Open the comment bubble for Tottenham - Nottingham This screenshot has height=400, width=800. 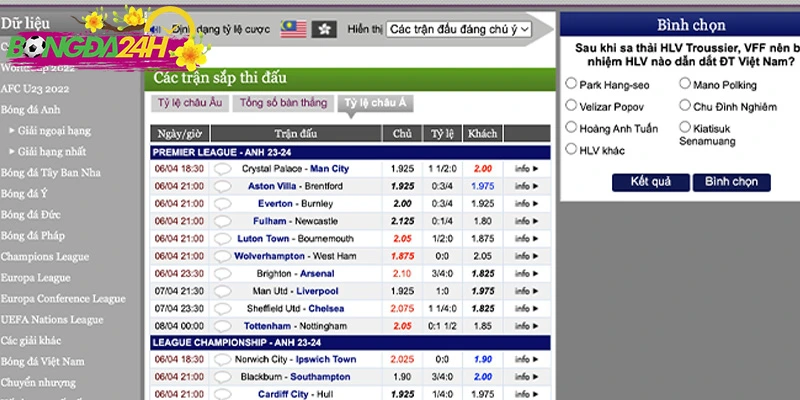tap(222, 326)
